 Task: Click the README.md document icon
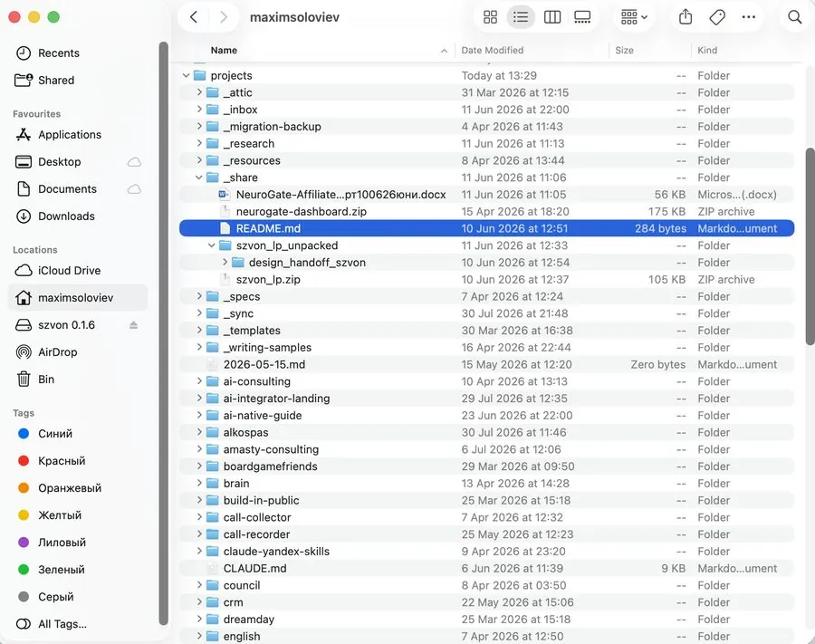pos(225,228)
